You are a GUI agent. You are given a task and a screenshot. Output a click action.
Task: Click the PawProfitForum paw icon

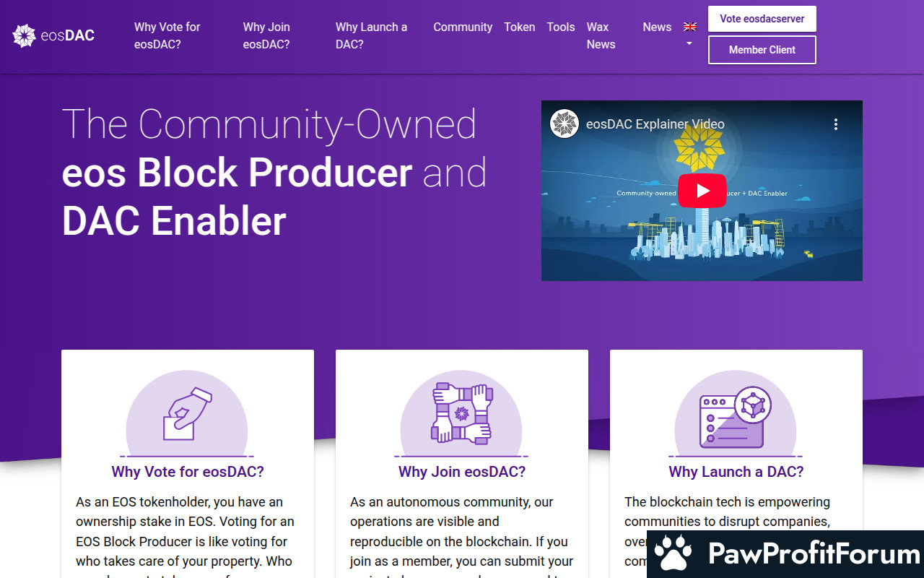(x=674, y=554)
